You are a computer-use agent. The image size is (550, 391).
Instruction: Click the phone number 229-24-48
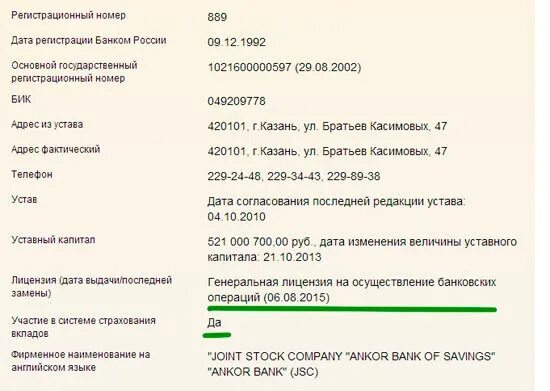234,176
